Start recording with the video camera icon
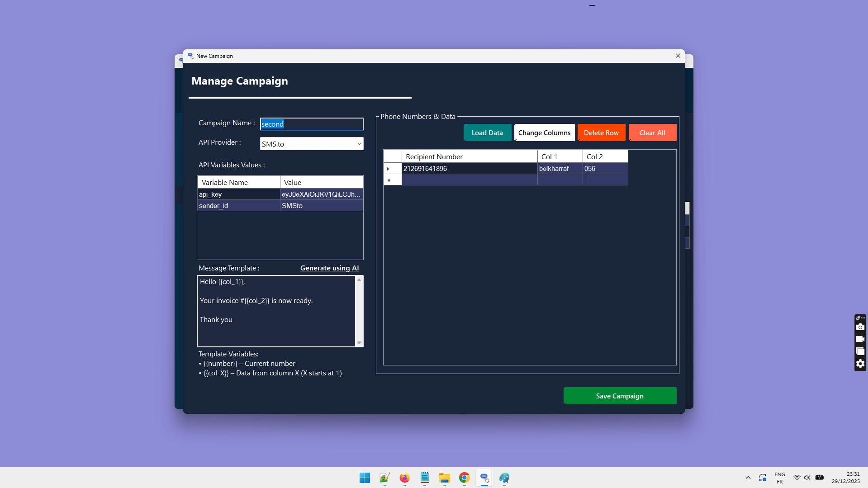This screenshot has height=488, width=868. tap(859, 339)
